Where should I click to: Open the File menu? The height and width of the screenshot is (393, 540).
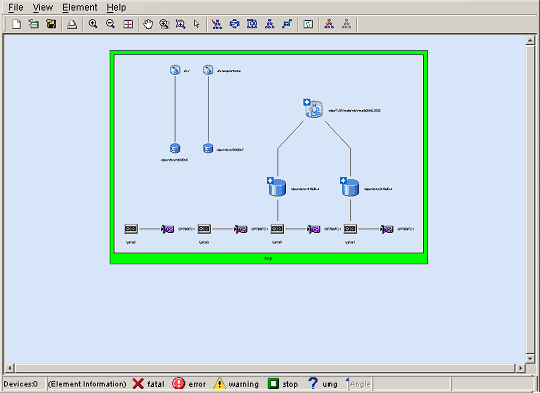[x=16, y=8]
